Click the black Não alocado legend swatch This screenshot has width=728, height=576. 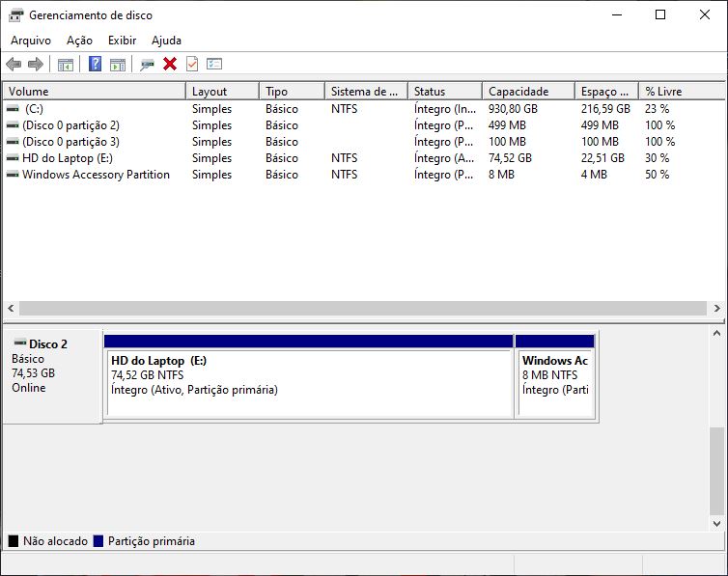(x=14, y=540)
